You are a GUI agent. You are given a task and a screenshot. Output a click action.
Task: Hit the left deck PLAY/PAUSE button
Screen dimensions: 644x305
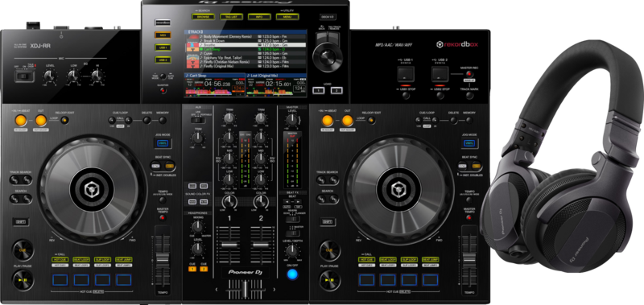(23, 280)
